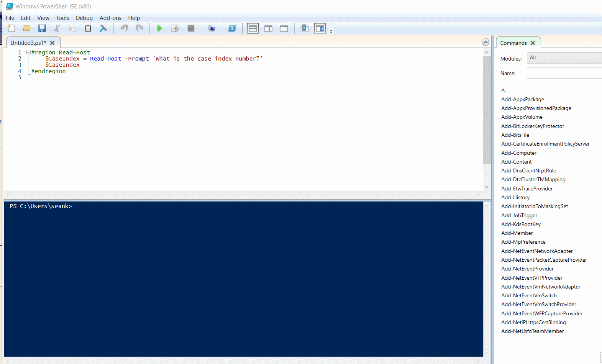This screenshot has height=364, width=602.
Task: Close the Untitled3.ps1 tab
Action: point(52,43)
